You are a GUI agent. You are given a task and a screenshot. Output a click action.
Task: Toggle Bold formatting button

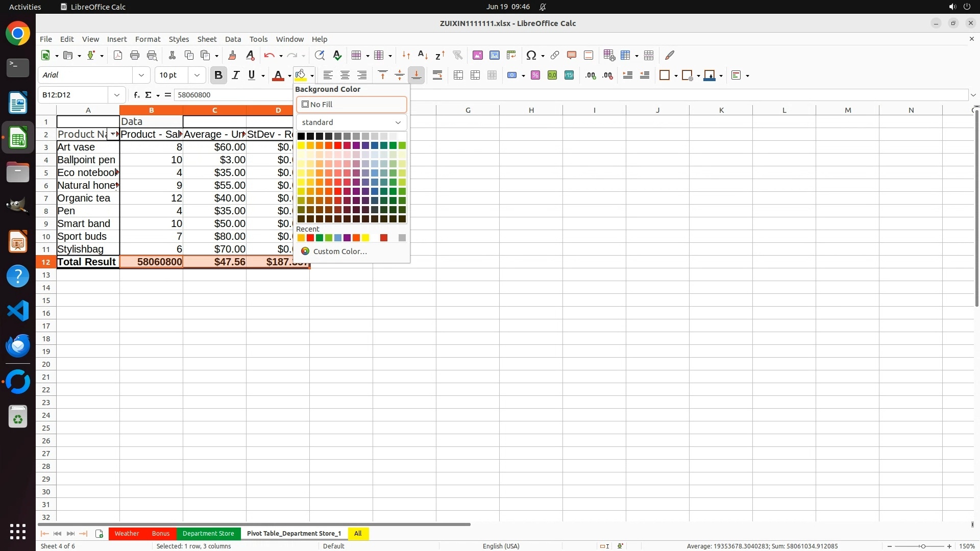tap(218, 76)
